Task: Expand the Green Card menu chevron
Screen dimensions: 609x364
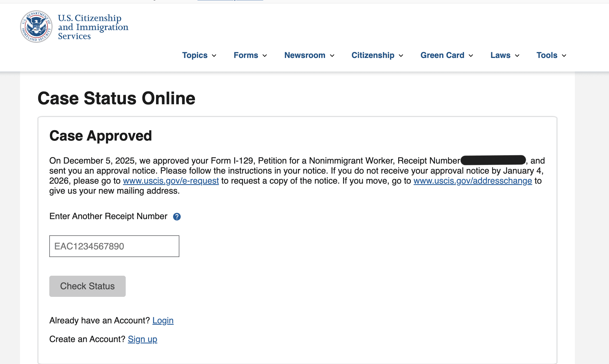Action: 471,56
